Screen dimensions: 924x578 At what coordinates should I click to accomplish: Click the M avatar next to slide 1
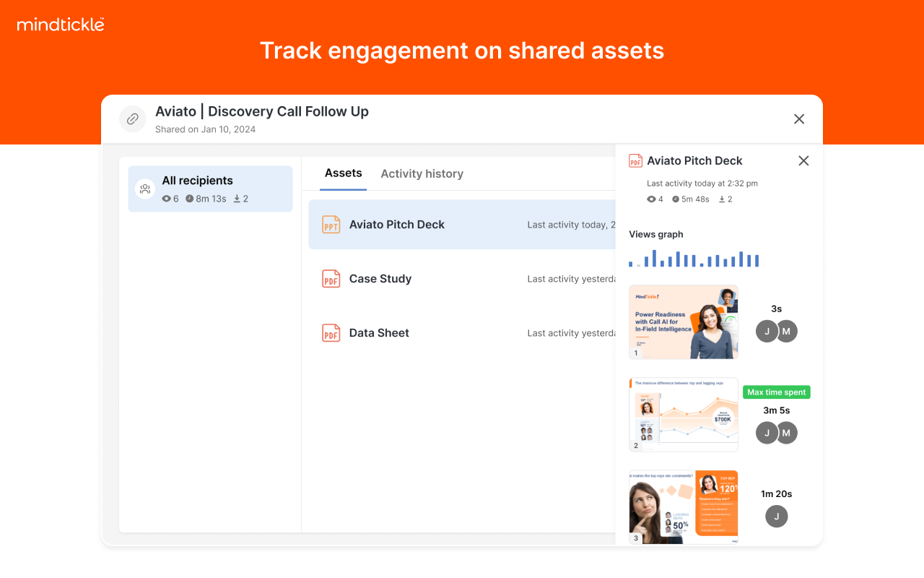tap(786, 332)
